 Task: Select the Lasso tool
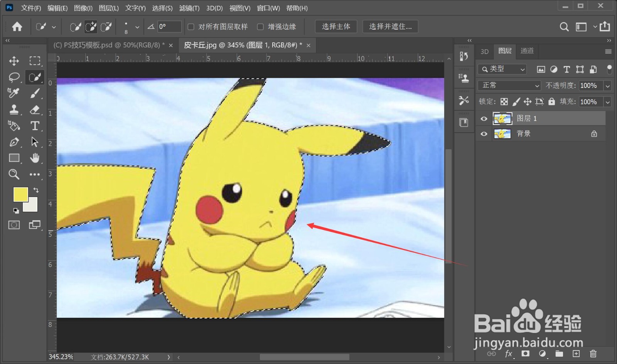coord(14,77)
